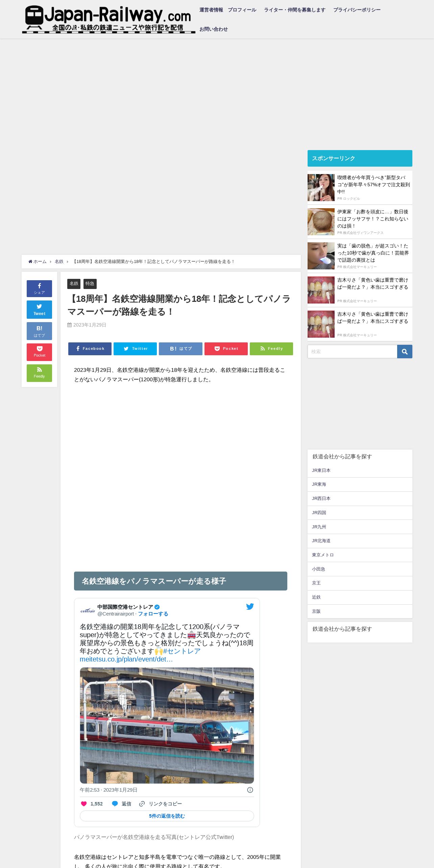Screen dimensions: 434x868
Task: Open the プライバシーポリシー menu item
Action: click(357, 10)
